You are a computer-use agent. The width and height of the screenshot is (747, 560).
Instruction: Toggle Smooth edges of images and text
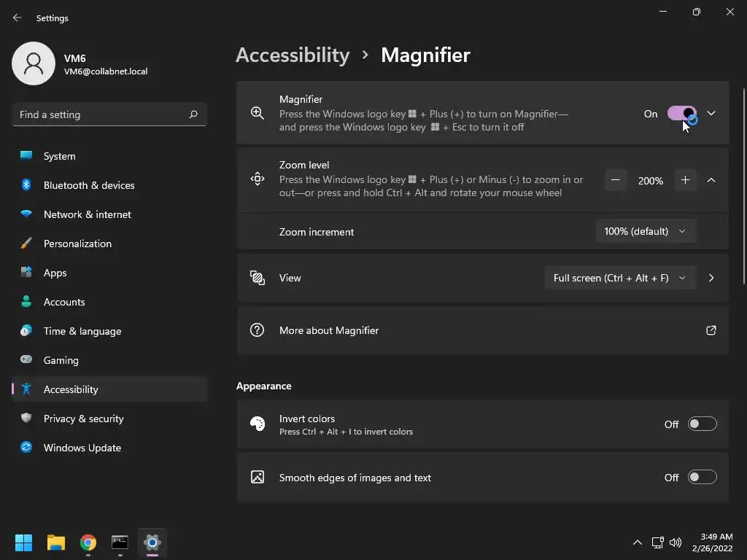[702, 478]
